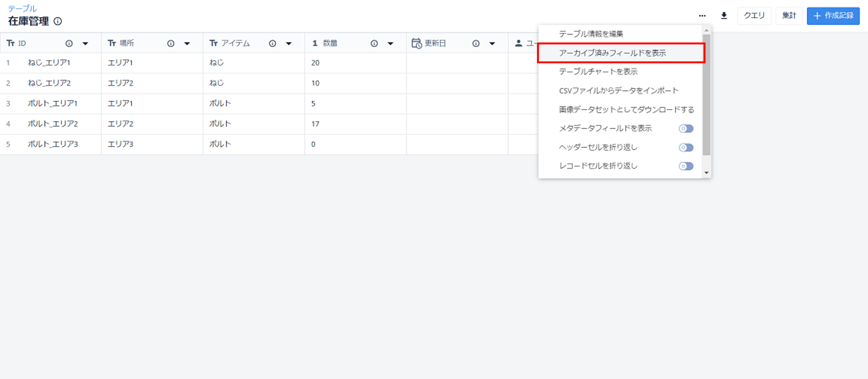This screenshot has height=379, width=868.
Task: Select the ボルト_エリア1 ID cell
Action: coord(50,103)
